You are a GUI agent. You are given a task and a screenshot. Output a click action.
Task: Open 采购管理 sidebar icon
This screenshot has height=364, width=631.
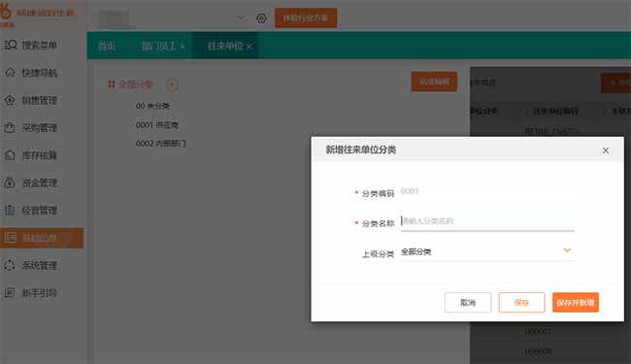point(10,127)
